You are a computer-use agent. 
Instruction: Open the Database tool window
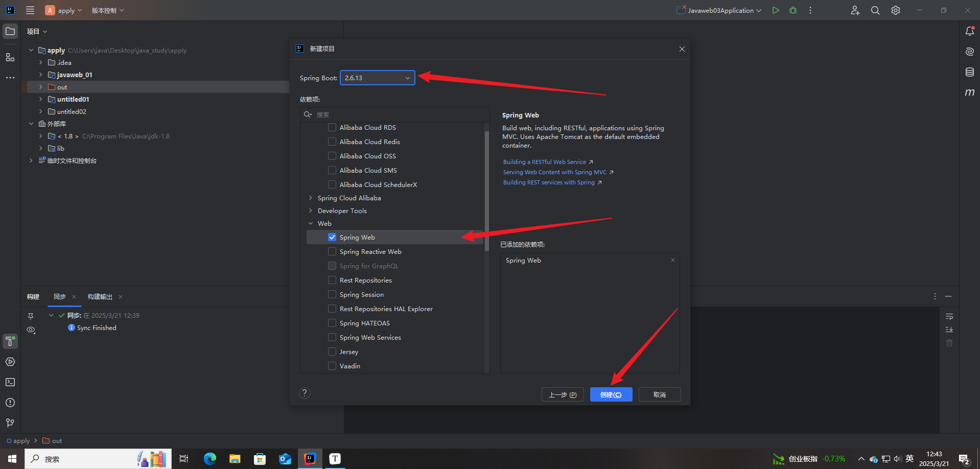(969, 72)
